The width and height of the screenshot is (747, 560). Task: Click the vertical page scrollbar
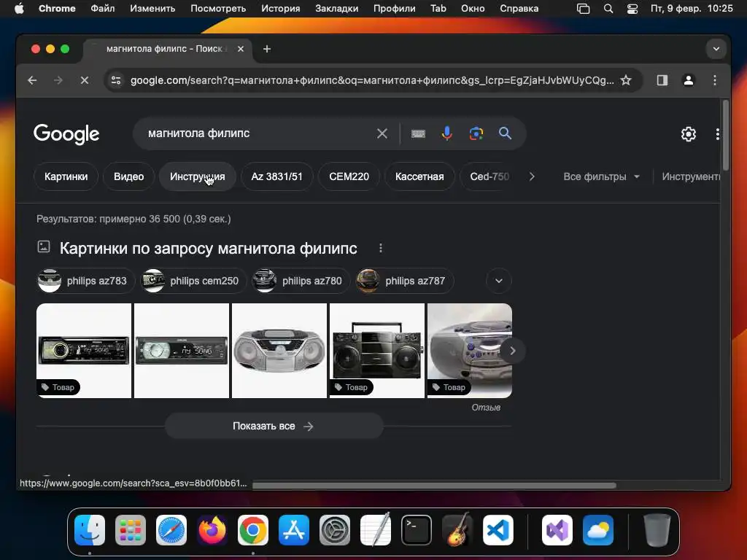[726, 135]
